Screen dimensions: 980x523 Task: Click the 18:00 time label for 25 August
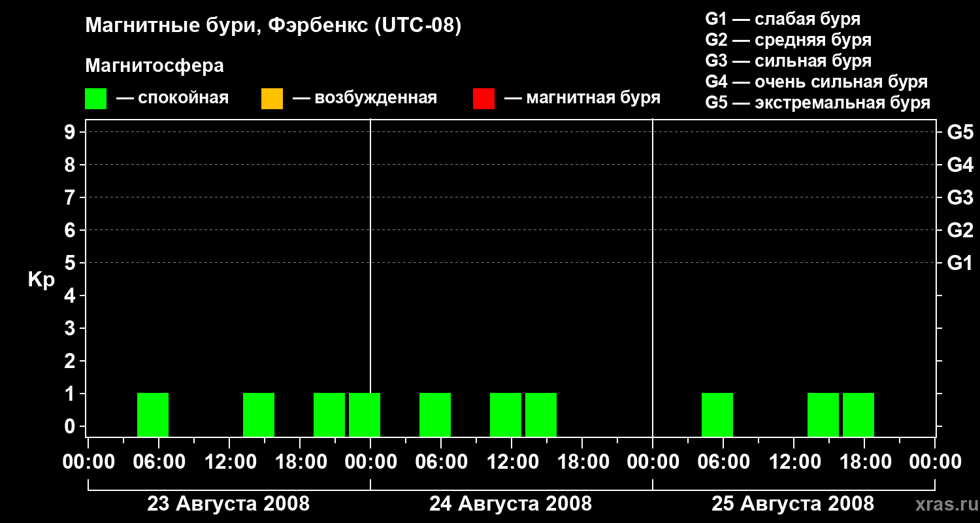pyautogui.click(x=864, y=462)
